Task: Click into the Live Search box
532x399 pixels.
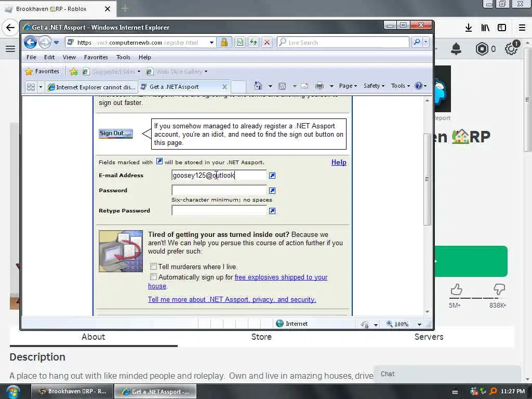Action: (x=343, y=43)
